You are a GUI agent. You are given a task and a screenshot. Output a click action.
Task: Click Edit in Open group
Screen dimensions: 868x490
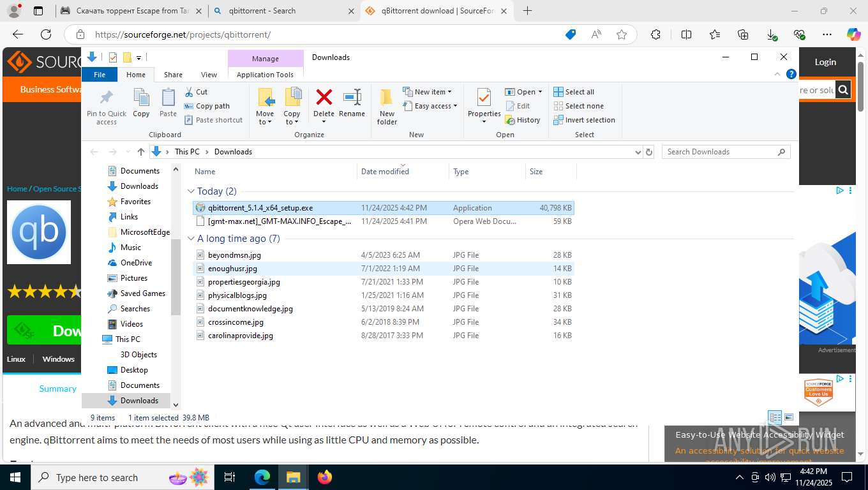pos(518,106)
